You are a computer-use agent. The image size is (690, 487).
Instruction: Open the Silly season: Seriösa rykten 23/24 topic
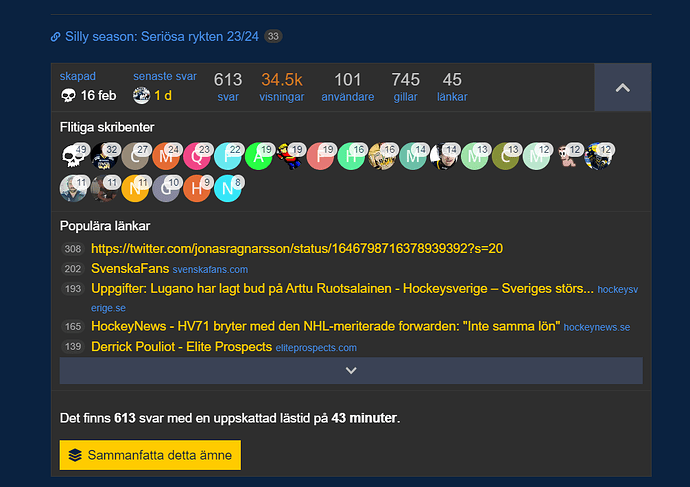[162, 37]
